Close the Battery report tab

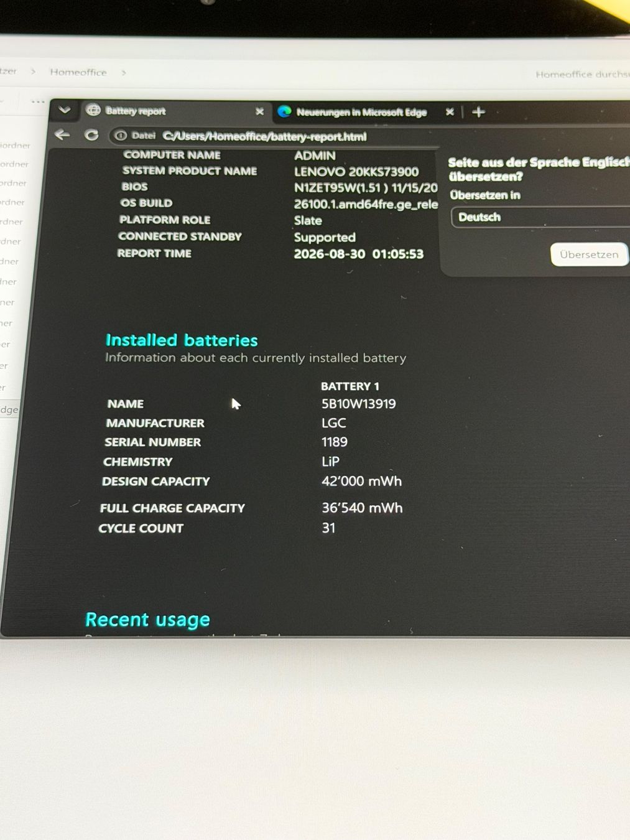tap(259, 111)
